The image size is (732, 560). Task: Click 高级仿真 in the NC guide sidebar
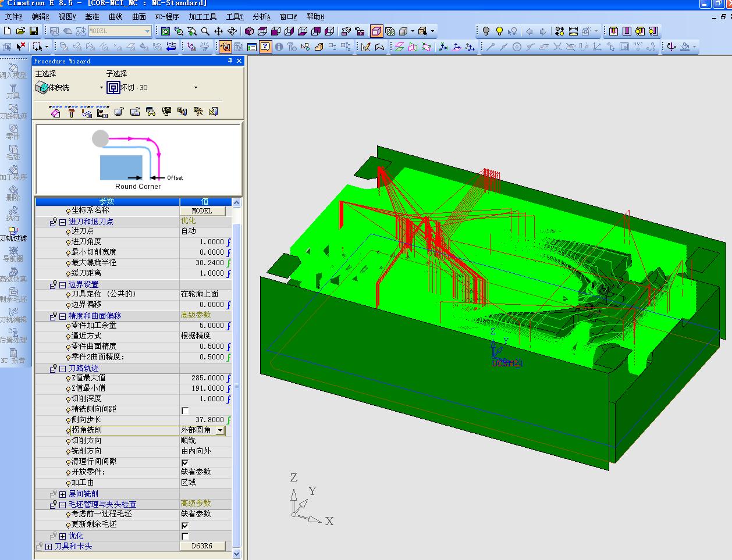tap(13, 274)
